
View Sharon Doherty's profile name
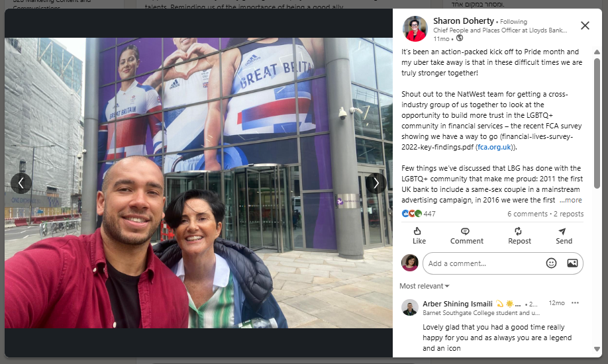(x=464, y=21)
